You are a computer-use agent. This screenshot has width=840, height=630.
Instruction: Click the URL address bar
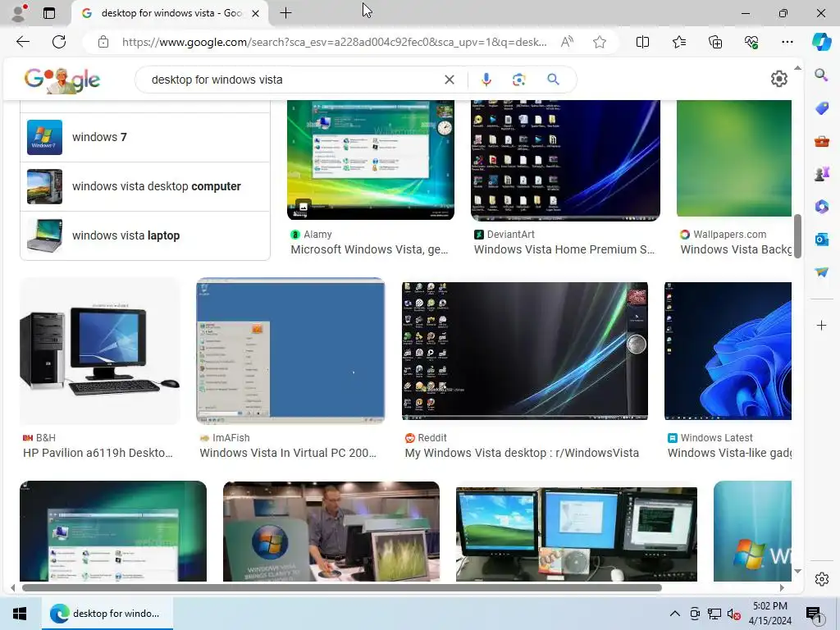click(335, 42)
